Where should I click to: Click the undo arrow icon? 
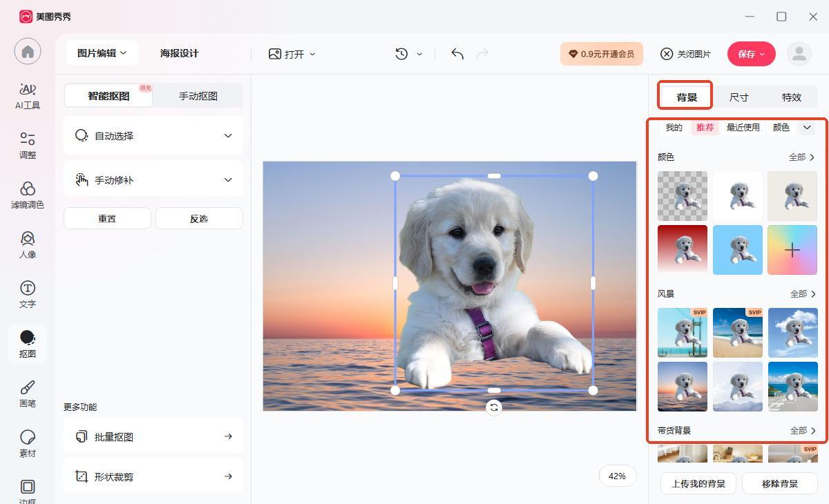(x=457, y=54)
